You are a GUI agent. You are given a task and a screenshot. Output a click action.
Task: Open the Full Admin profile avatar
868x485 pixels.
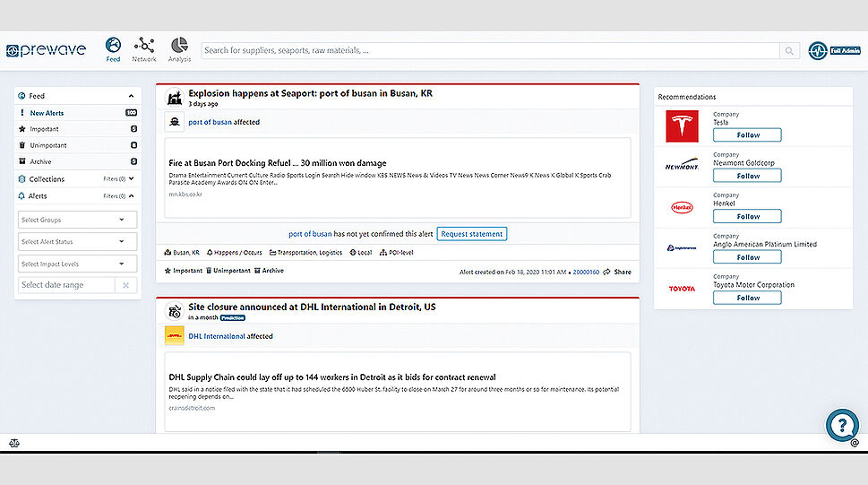pos(818,51)
